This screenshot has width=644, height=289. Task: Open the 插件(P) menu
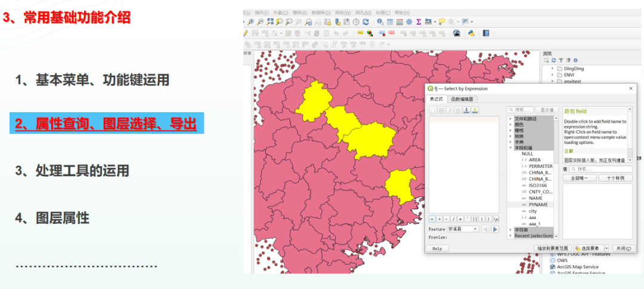pyautogui.click(x=262, y=13)
